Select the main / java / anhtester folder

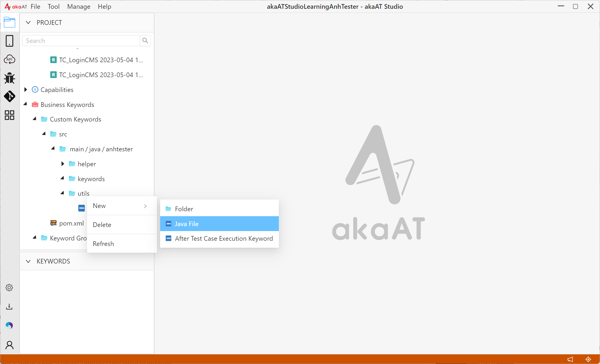[x=101, y=149]
